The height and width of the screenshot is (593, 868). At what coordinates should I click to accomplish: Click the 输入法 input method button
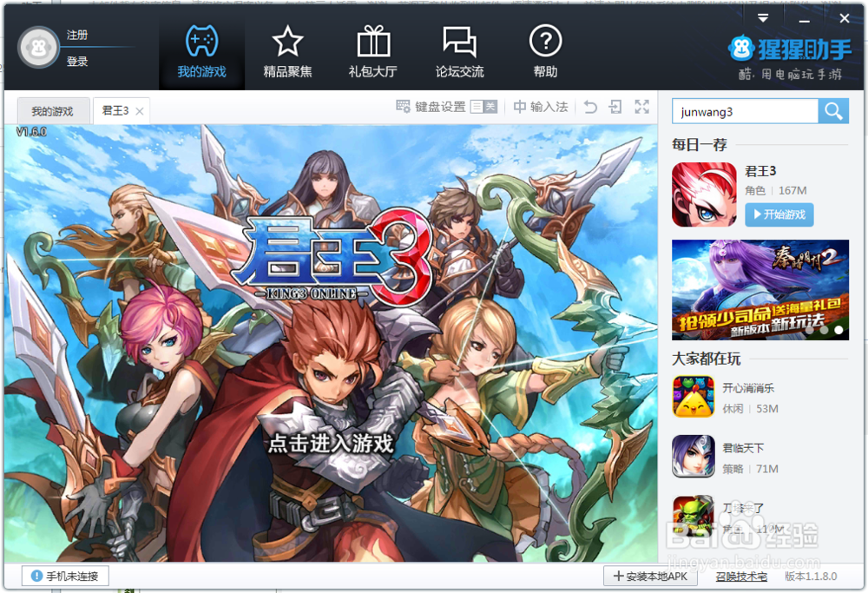[541, 106]
